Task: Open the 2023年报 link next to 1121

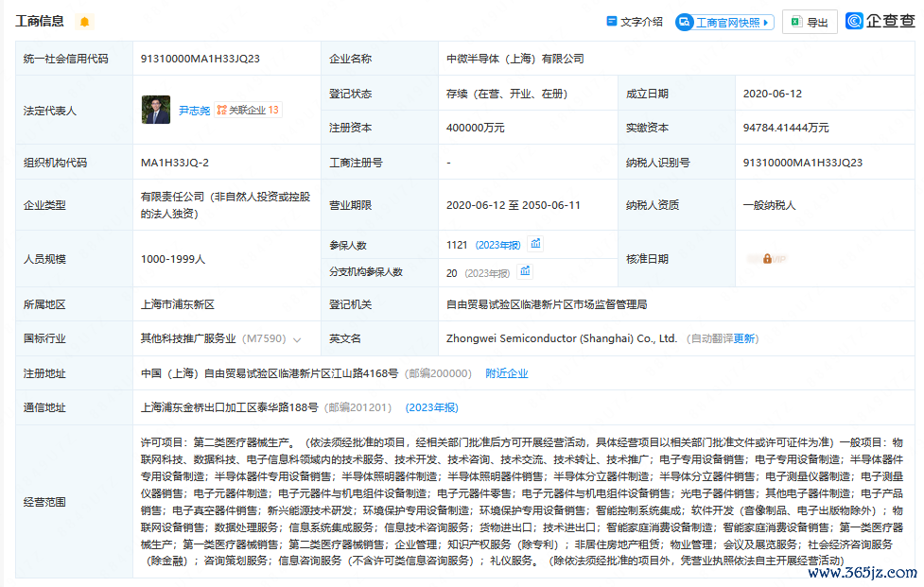Action: pyautogui.click(x=498, y=245)
